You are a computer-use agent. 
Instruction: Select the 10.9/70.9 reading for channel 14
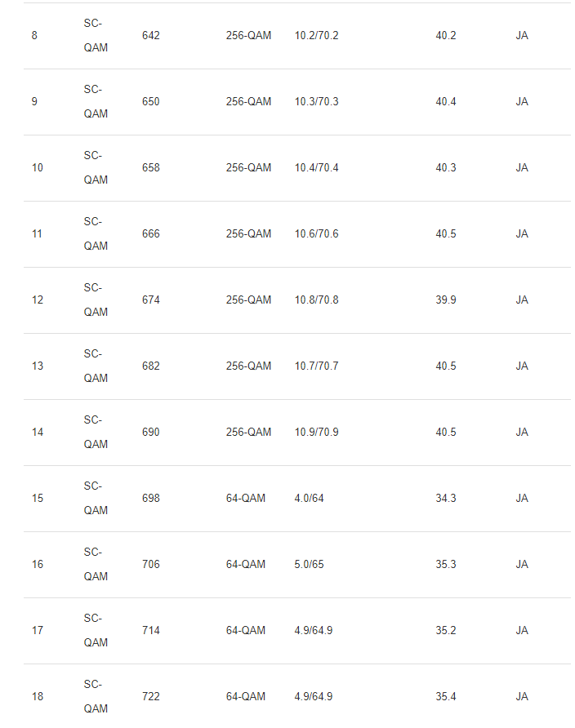[x=316, y=433]
